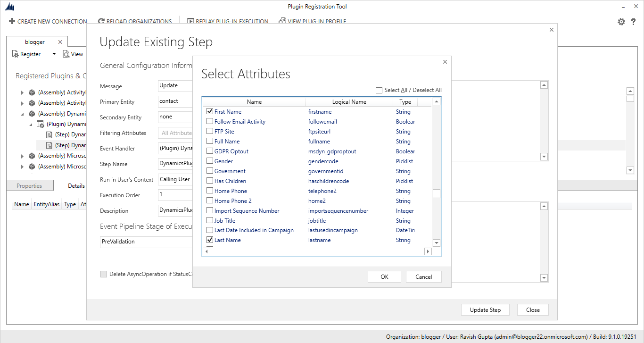The image size is (644, 343).
Task: Switch to the Properties tab
Action: tap(30, 185)
